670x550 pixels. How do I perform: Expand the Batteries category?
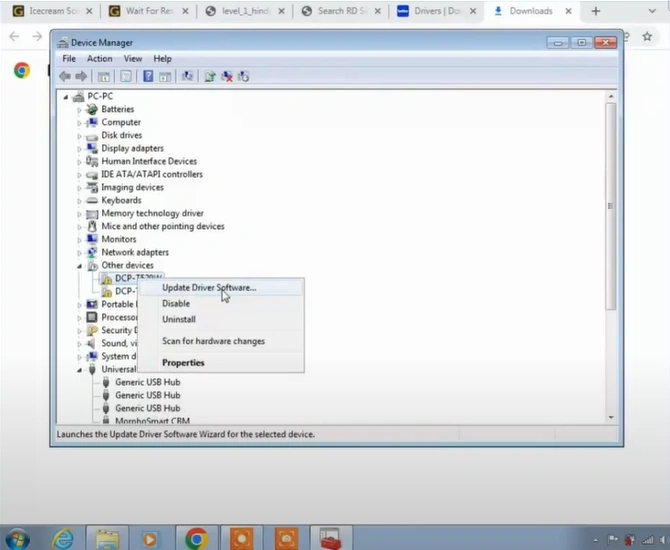click(x=80, y=109)
